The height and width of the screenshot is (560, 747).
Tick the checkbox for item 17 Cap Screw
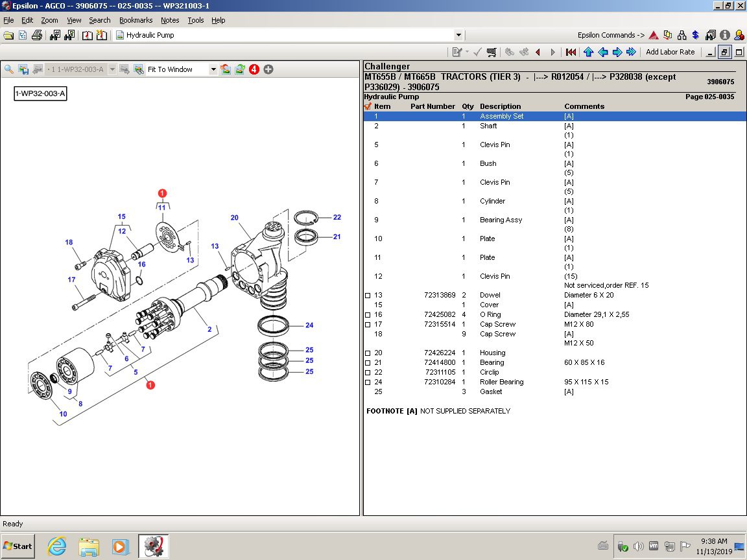pos(367,325)
